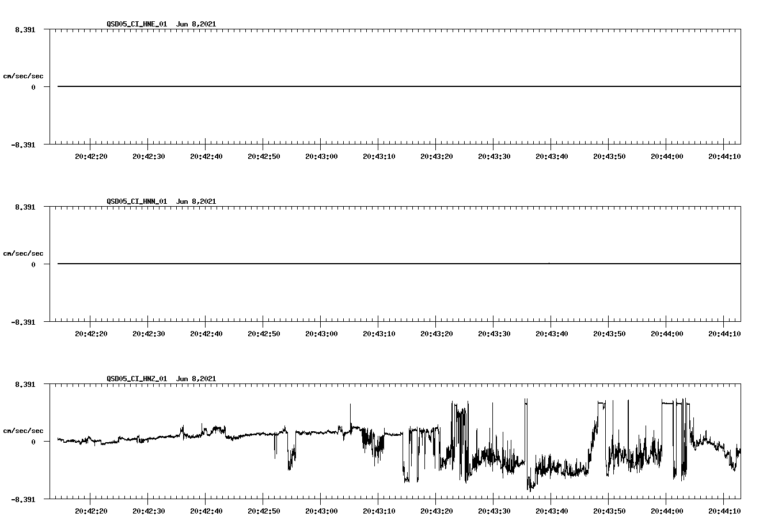Click 20:43:30 on the HNZ chart axis
The image size is (782, 532).
click(x=494, y=511)
